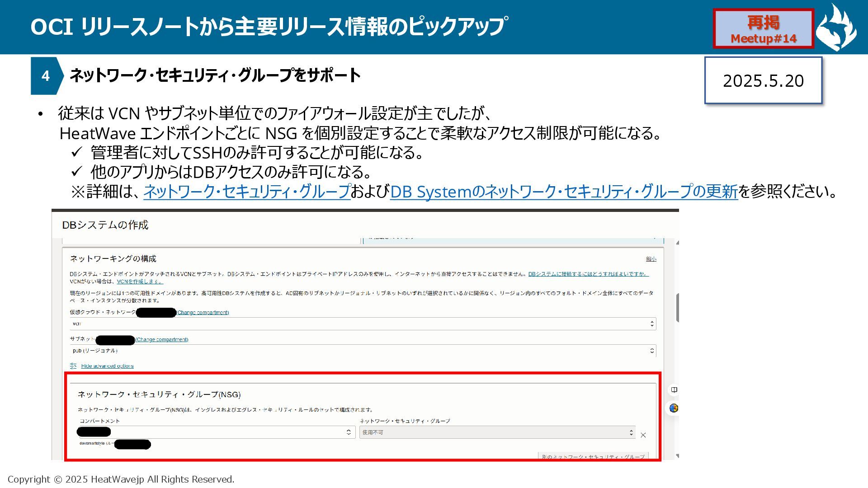Click the scroll down arrow of the form
This screenshot has height=488, width=868.
pos(677,456)
